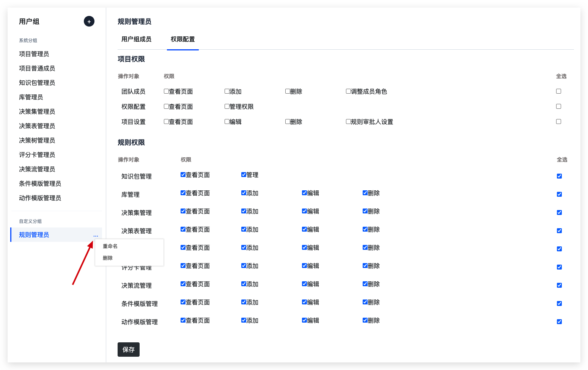Select 重命名 in the context menu

[x=110, y=246]
